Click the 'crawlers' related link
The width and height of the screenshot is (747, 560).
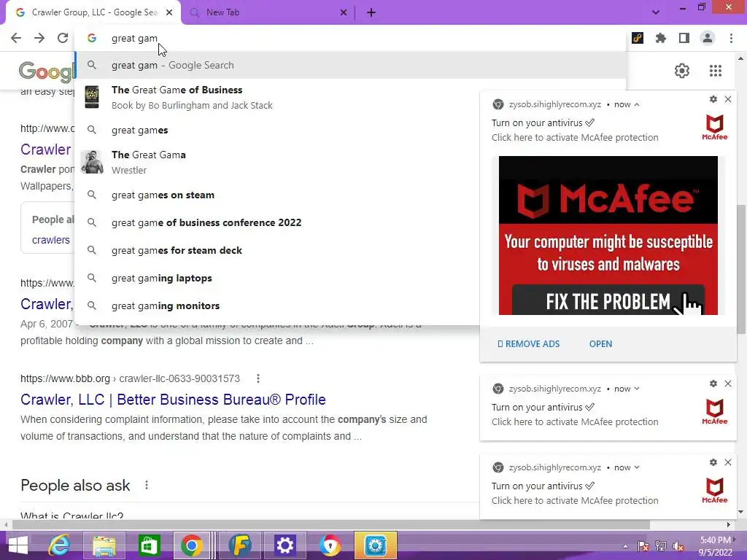click(x=51, y=240)
